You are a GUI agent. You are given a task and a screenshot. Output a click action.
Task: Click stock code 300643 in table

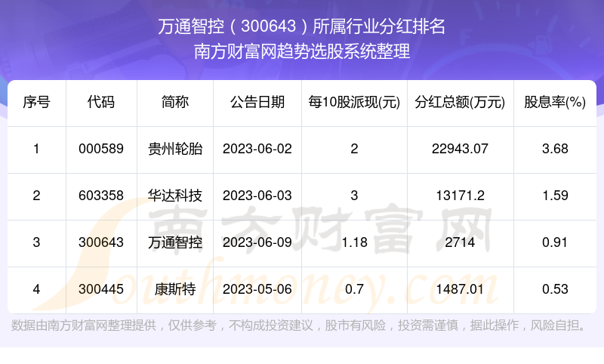[x=101, y=242]
